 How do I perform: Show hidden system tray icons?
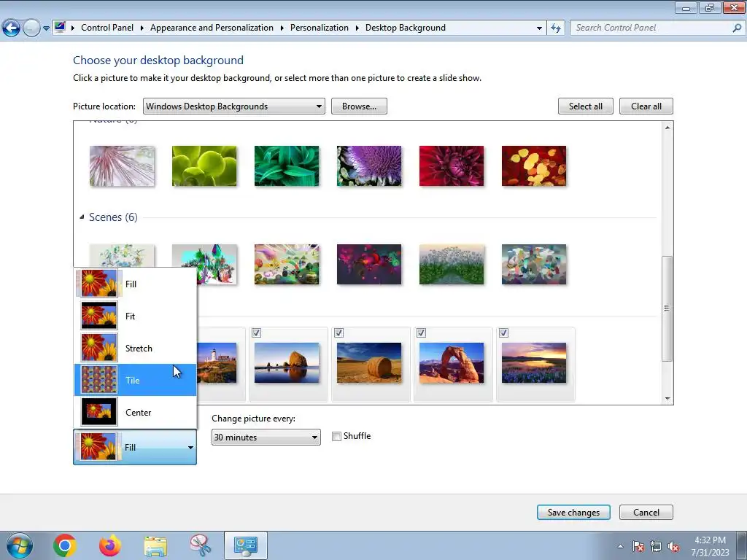[x=620, y=547]
